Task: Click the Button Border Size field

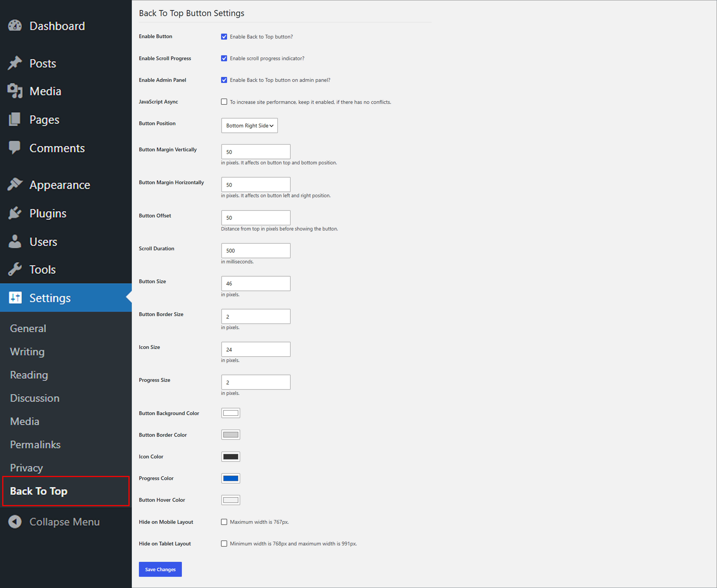Action: pos(256,316)
